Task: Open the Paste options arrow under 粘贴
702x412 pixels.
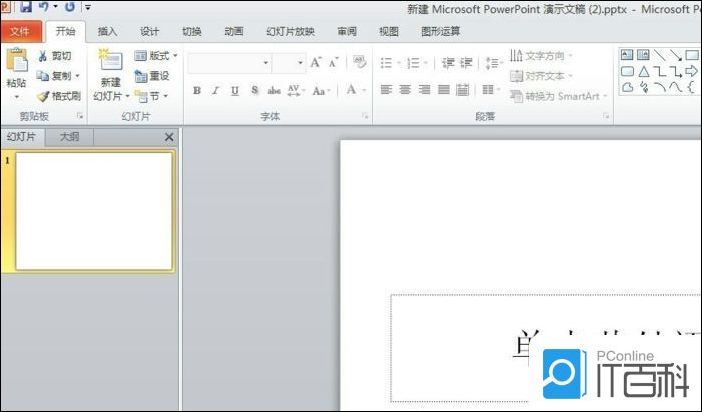Action: 17,97
